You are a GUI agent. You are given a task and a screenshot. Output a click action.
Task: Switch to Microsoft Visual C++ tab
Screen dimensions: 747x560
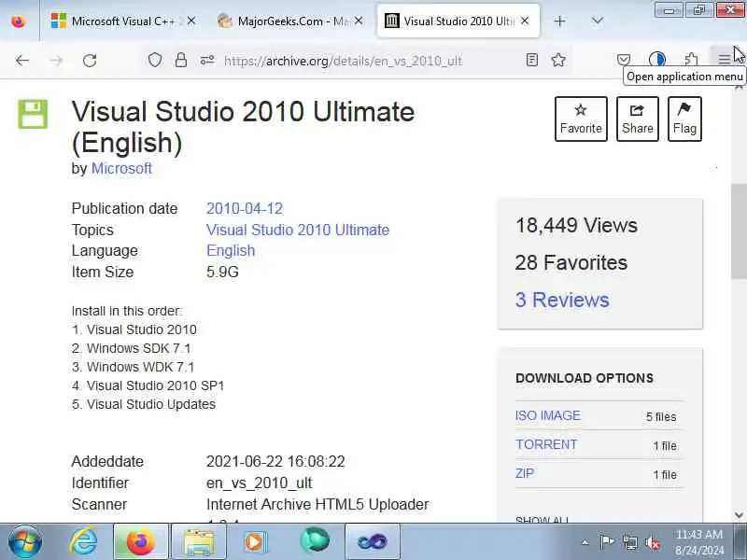[122, 21]
